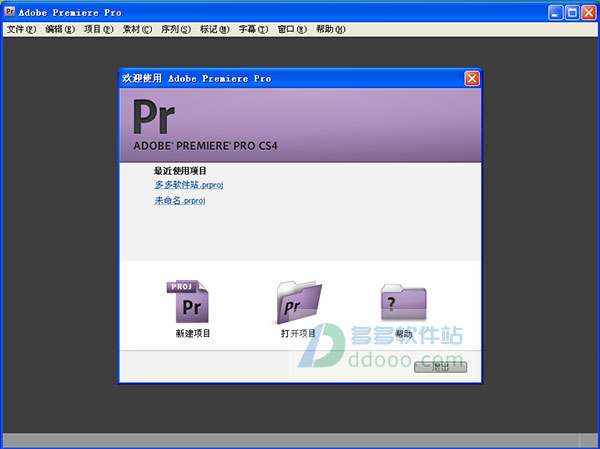Click the Open Project (打开项目) folder icon
This screenshot has width=600, height=449.
[298, 302]
